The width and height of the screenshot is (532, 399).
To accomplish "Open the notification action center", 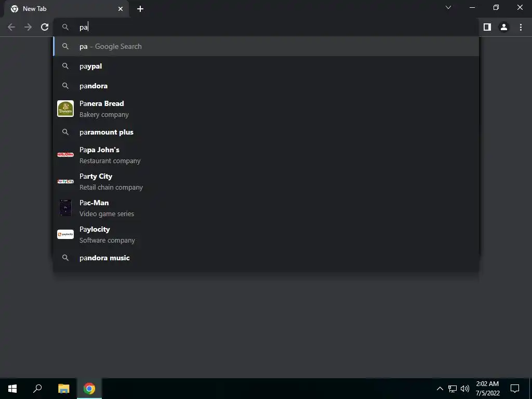I will (515, 389).
